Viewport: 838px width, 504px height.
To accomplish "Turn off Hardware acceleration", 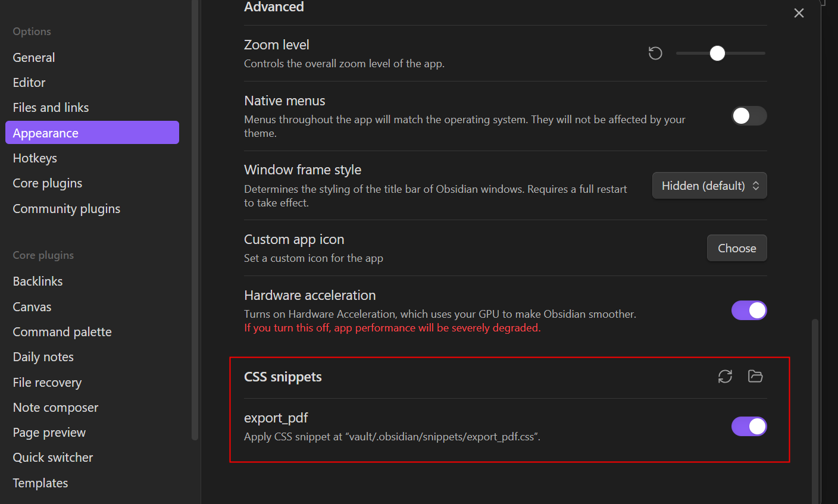I will [x=749, y=310].
